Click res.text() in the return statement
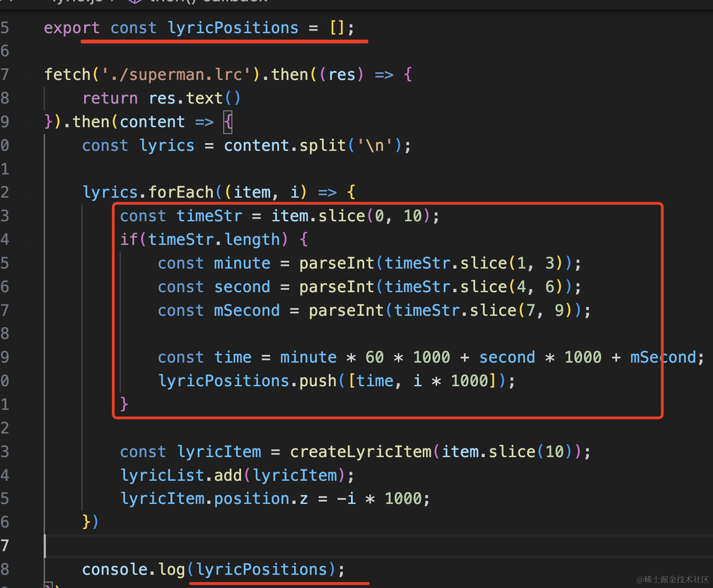This screenshot has width=713, height=588. pyautogui.click(x=195, y=98)
